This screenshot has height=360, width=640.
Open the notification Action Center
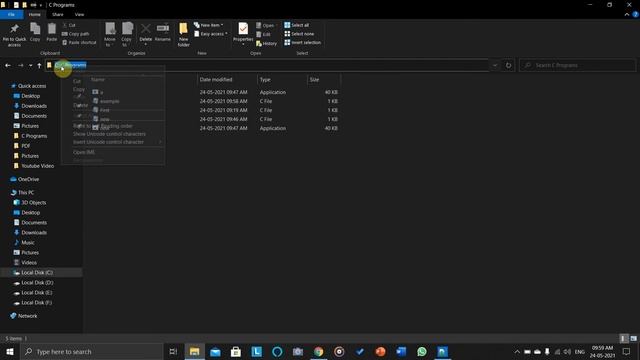(627, 351)
